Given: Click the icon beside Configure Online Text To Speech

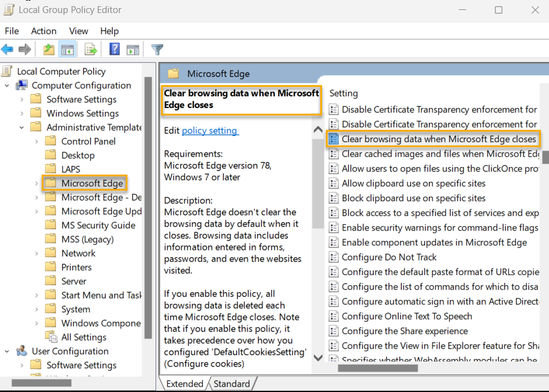Looking at the screenshot, I should (x=334, y=316).
